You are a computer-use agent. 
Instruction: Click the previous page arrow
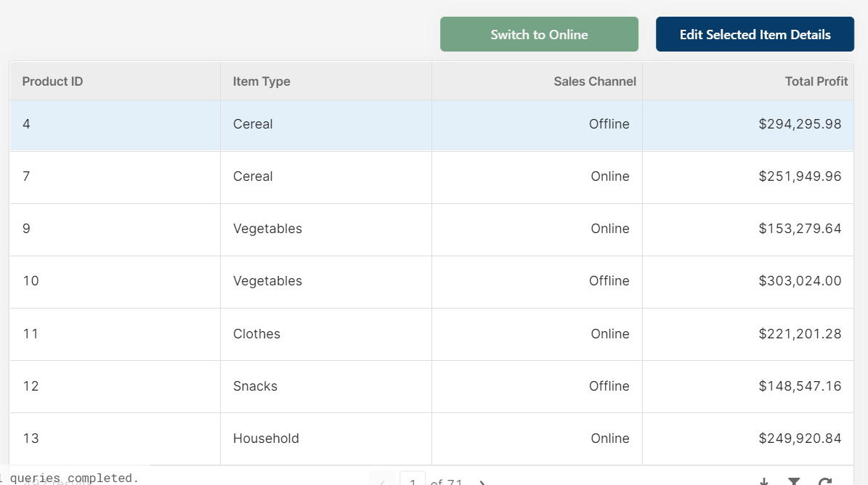383,482
